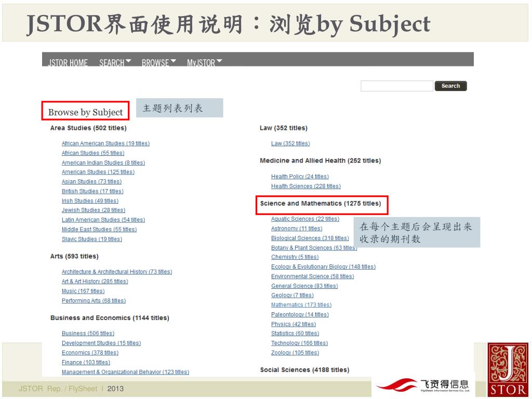Open Ecology & Evolutionary Biology link
Image resolution: width=532 pixels, height=399 pixels.
coord(323,267)
